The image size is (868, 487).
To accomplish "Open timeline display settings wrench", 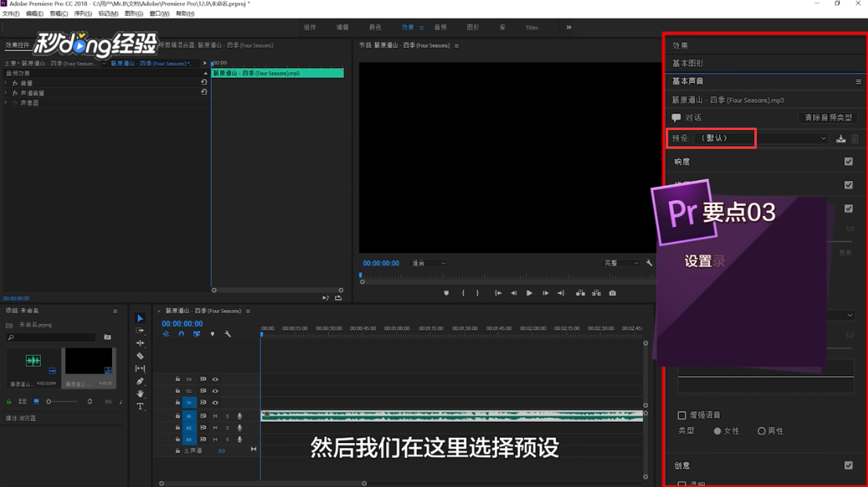I will [227, 334].
